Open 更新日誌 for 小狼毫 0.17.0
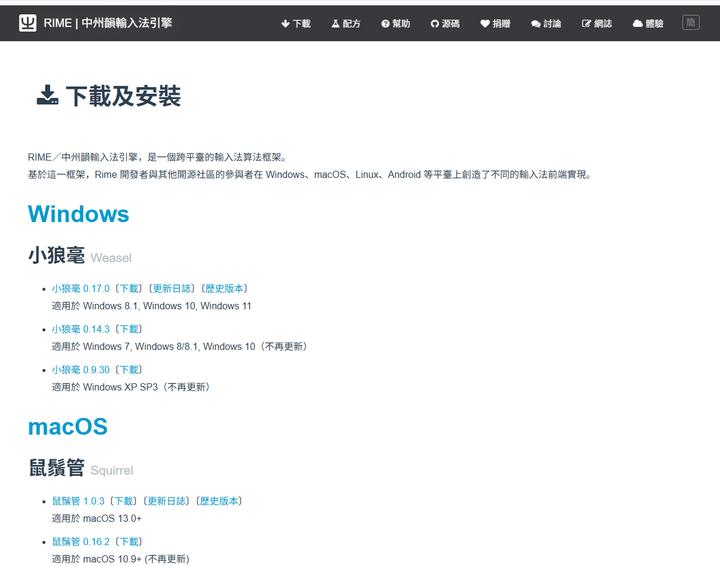The width and height of the screenshot is (720, 566). 172,288
